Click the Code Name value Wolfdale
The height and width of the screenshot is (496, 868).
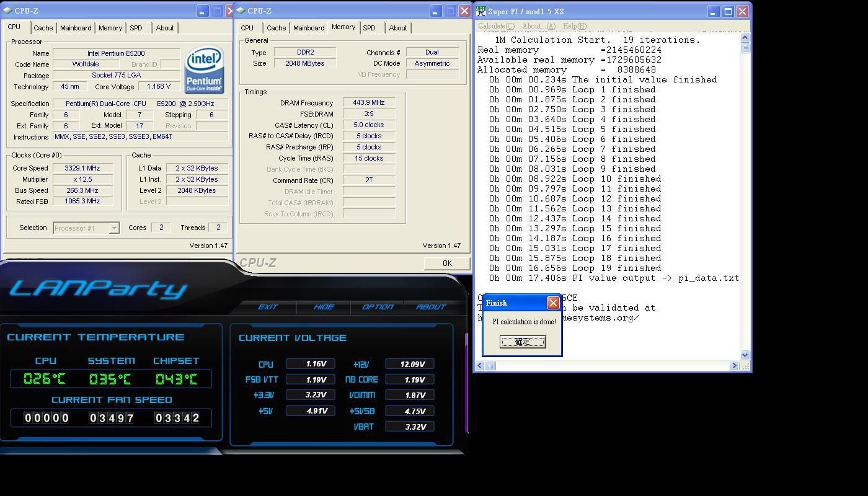86,64
